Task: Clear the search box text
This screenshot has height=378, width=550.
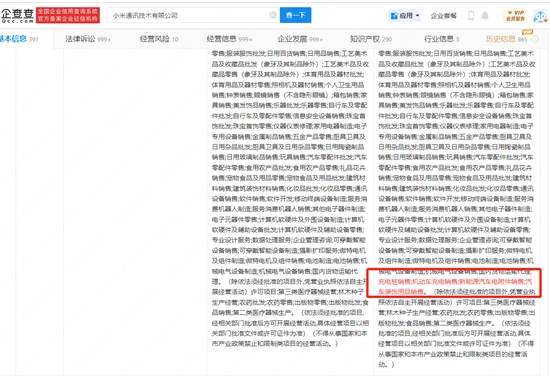Action: click(273, 15)
